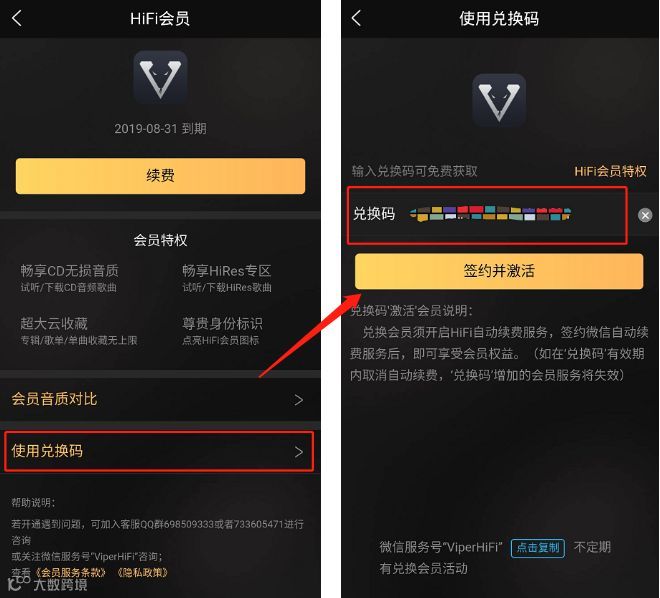660x598 pixels.
Task: Open the 会员服务条款 link
Action: point(71,572)
